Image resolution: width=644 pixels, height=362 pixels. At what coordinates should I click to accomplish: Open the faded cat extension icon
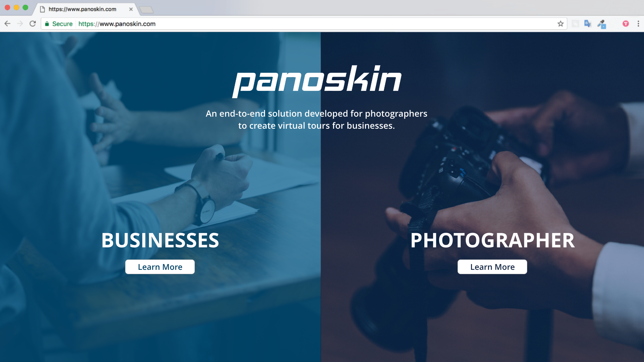[x=575, y=24]
